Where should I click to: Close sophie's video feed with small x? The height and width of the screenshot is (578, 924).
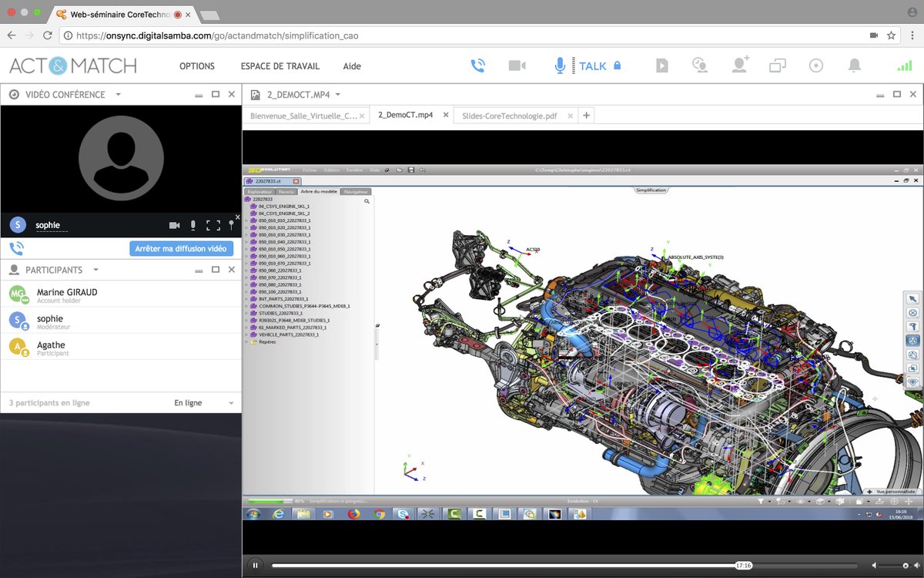coord(237,217)
